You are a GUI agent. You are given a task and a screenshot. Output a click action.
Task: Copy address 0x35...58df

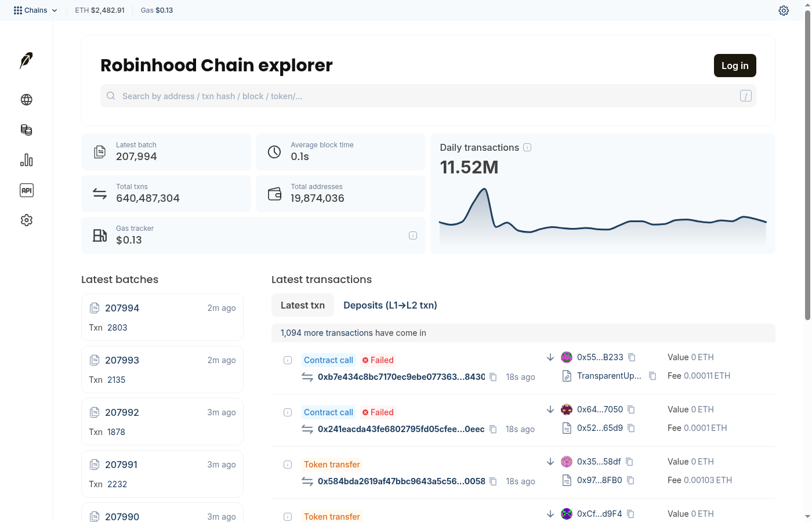[630, 462]
